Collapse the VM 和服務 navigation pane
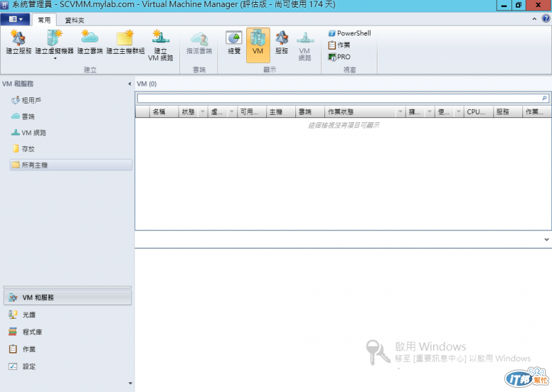 point(130,84)
